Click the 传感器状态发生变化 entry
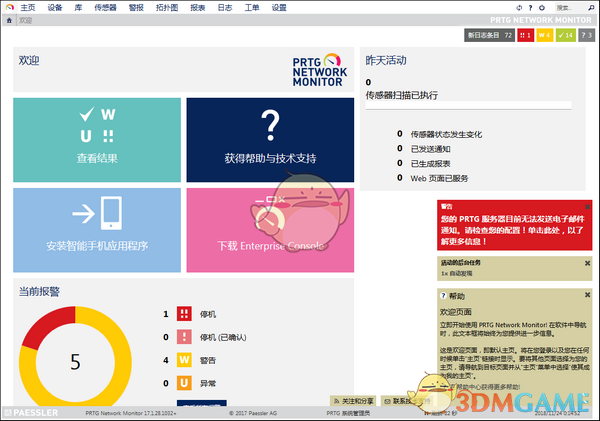 tap(446, 134)
